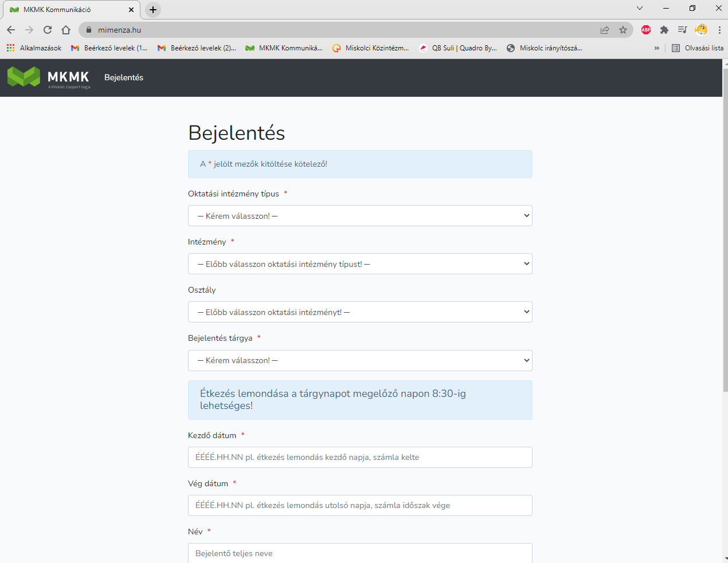Go back with the back arrow
728x563 pixels.
coord(11,30)
